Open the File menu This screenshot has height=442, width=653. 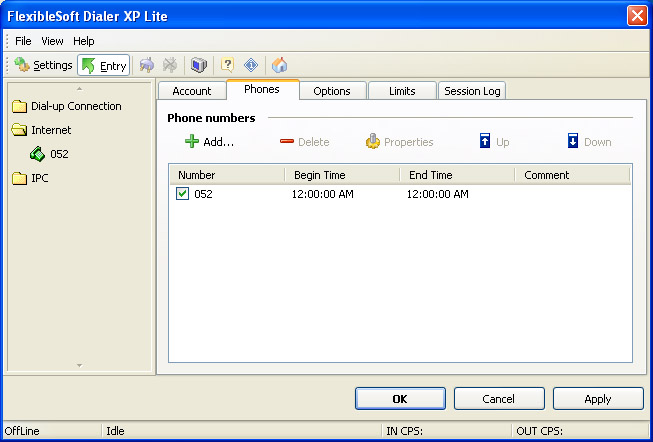coord(23,41)
